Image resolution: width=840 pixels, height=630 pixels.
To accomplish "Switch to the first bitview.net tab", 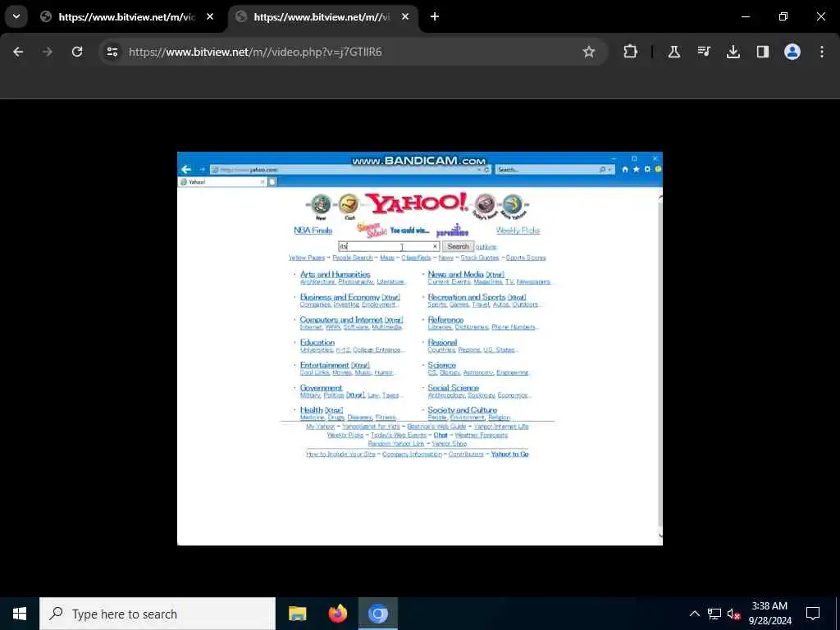I will 126,16.
